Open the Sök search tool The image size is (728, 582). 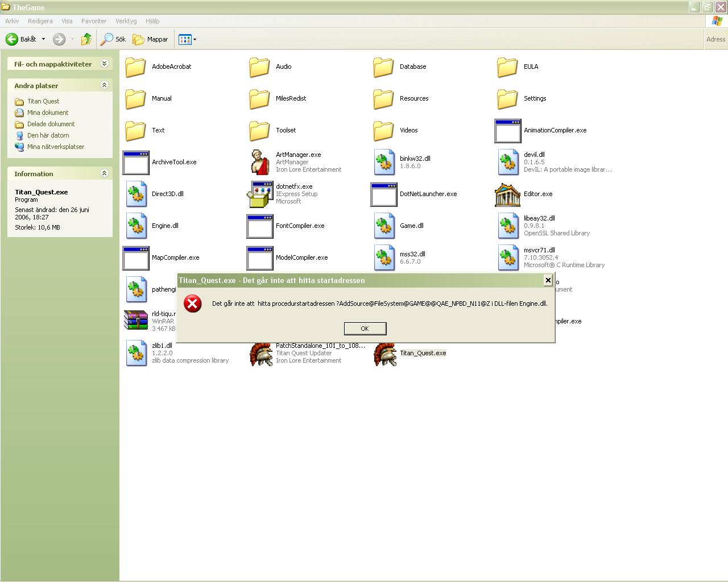pyautogui.click(x=113, y=39)
